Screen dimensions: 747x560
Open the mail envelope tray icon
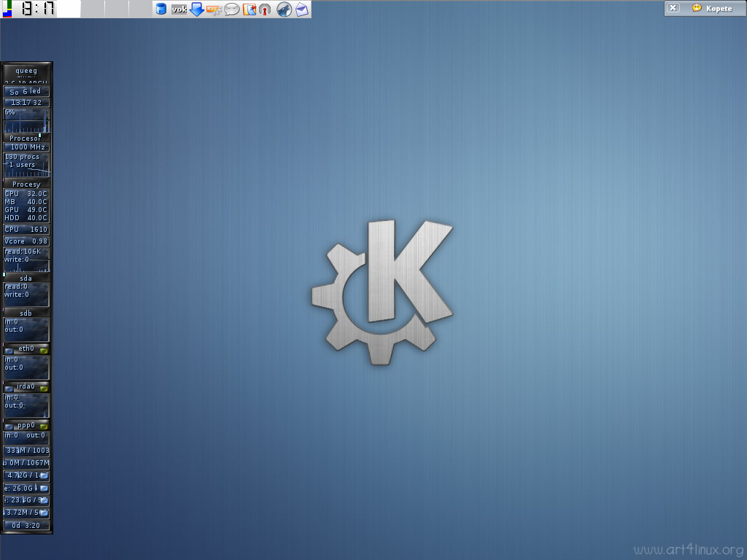(302, 9)
